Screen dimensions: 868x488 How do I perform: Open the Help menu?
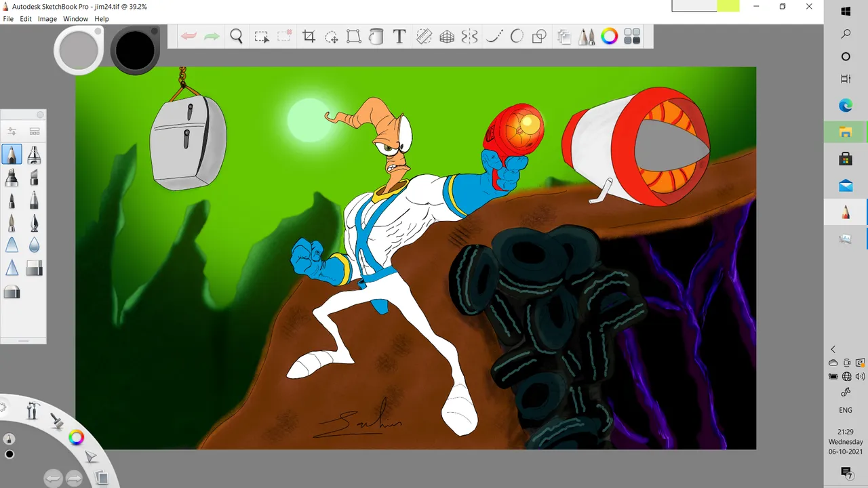point(102,19)
